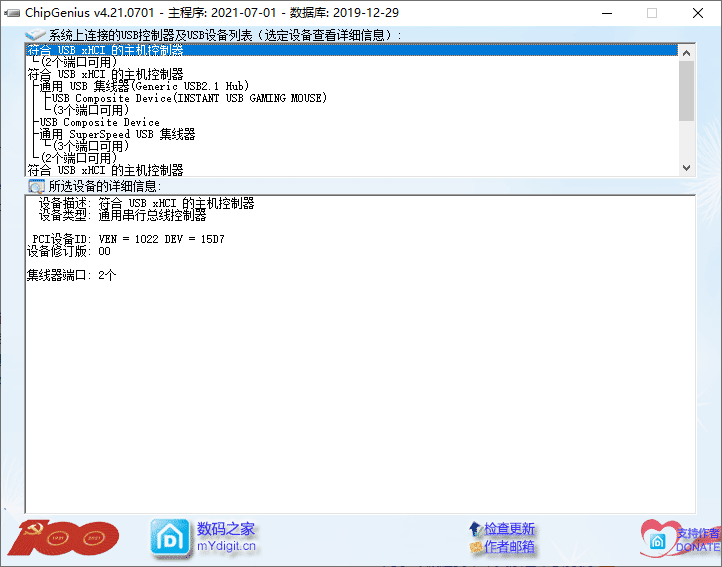Click the heart donate icon
722x567 pixels.
pos(658,538)
